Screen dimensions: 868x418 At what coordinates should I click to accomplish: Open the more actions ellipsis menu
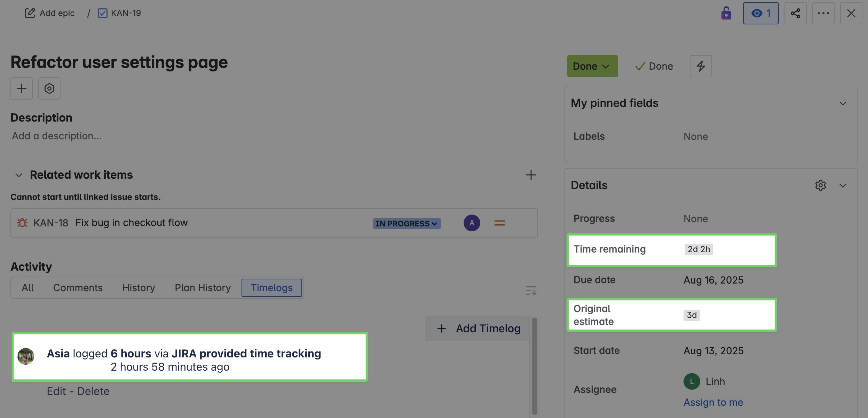(x=823, y=13)
